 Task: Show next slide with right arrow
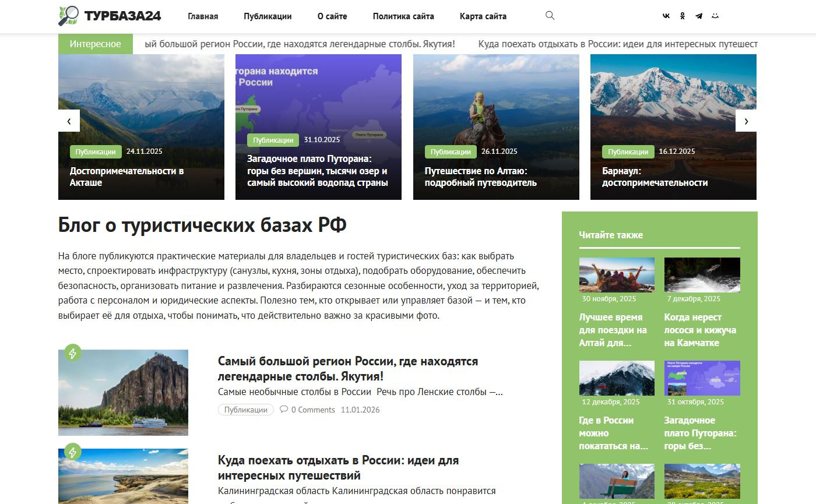click(x=746, y=121)
